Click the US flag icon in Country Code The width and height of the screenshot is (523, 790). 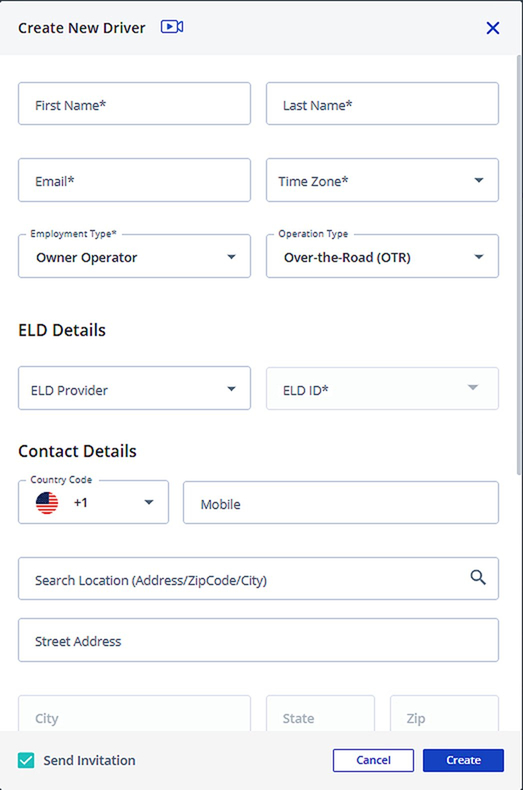tap(47, 503)
